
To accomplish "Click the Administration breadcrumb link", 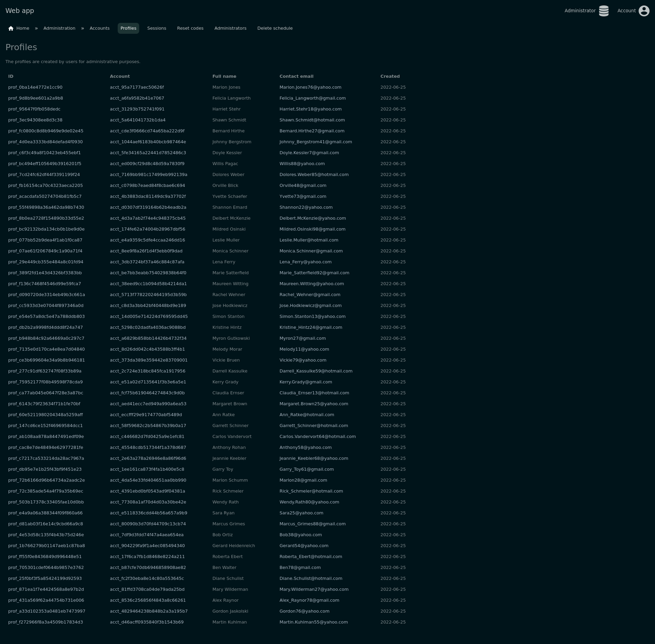I will (x=59, y=28).
